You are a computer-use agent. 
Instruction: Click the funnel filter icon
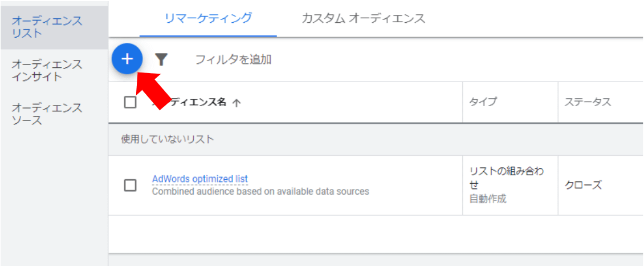click(162, 59)
